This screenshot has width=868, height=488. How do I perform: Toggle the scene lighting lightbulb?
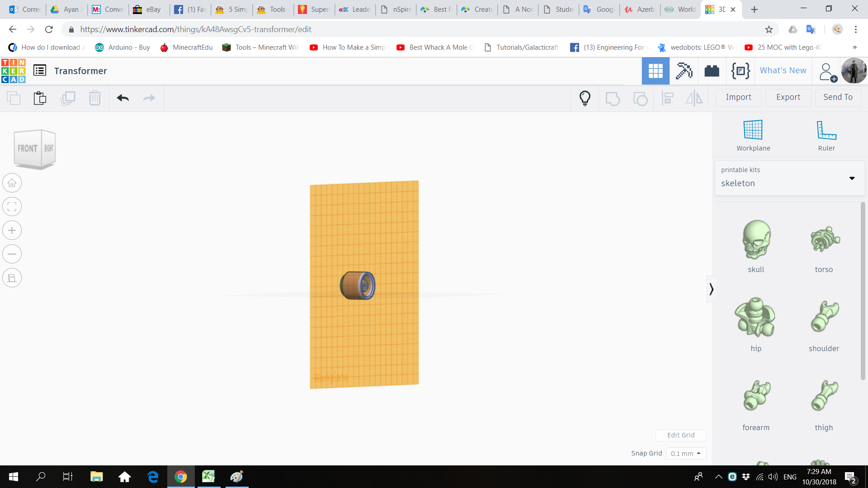point(585,98)
